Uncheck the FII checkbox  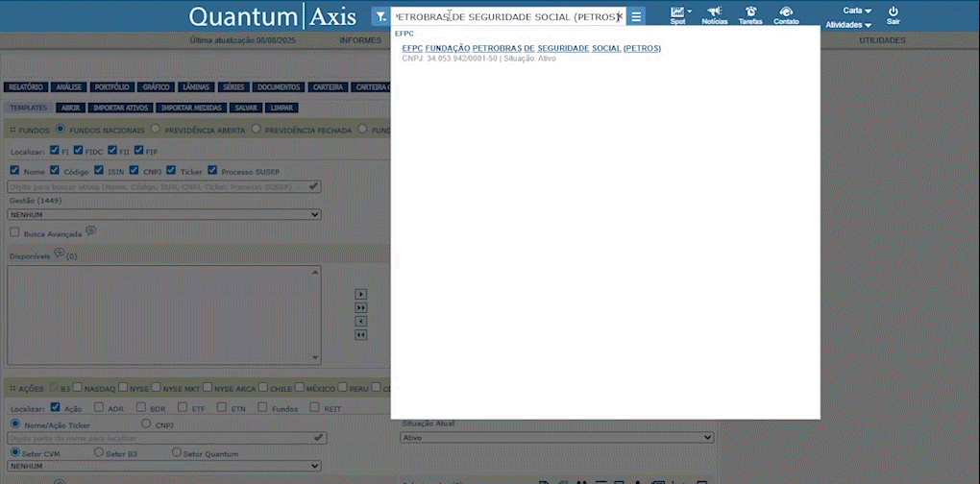tap(111, 150)
